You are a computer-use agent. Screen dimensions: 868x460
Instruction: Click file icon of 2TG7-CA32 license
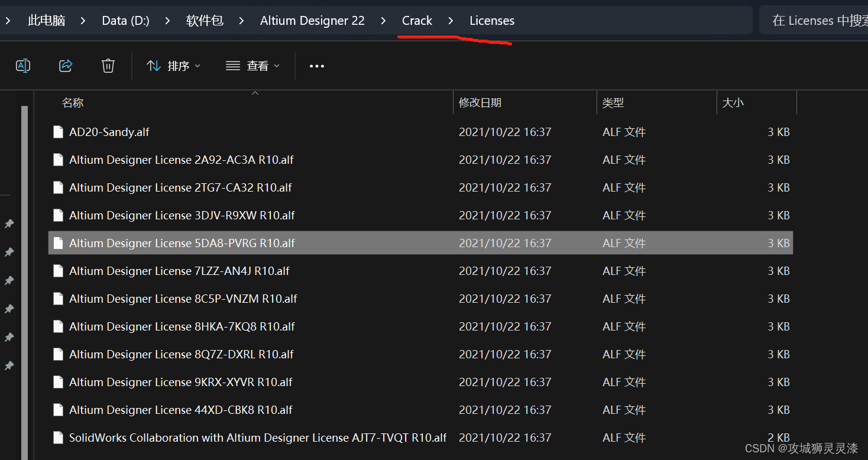(x=58, y=187)
